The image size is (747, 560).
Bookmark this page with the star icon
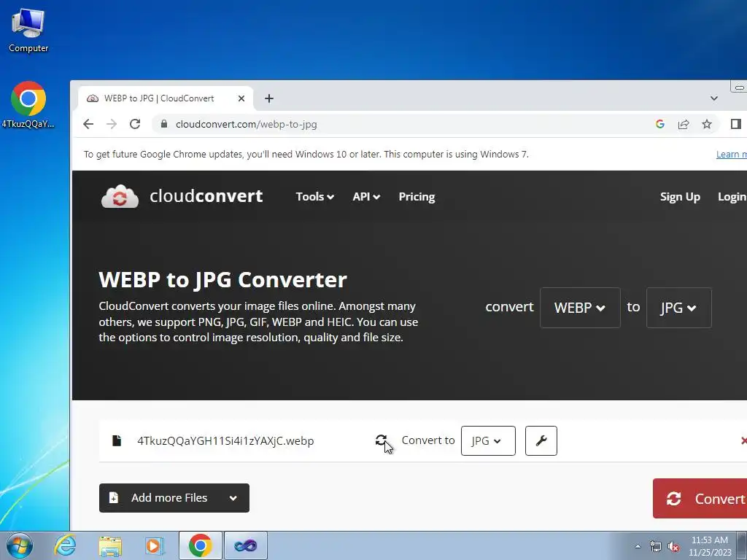(707, 124)
